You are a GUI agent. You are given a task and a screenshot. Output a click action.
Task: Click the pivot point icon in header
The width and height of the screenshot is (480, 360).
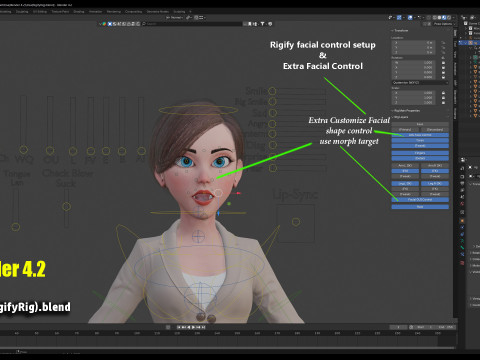coord(189,17)
